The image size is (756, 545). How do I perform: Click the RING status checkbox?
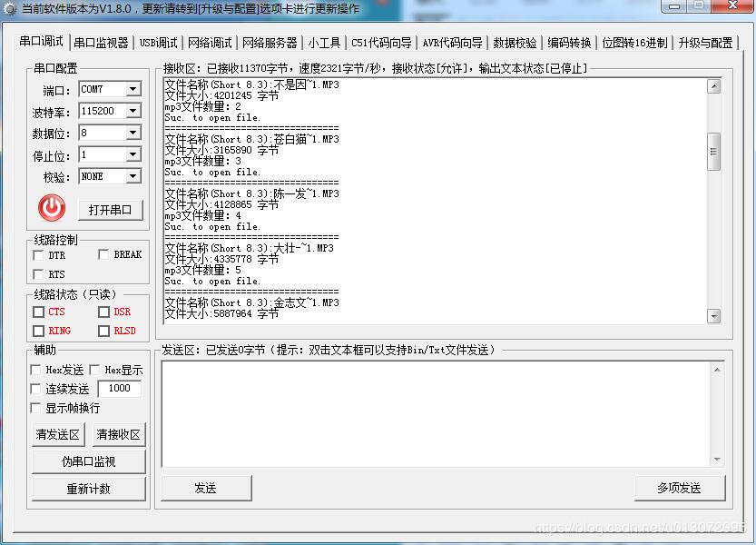[38, 331]
